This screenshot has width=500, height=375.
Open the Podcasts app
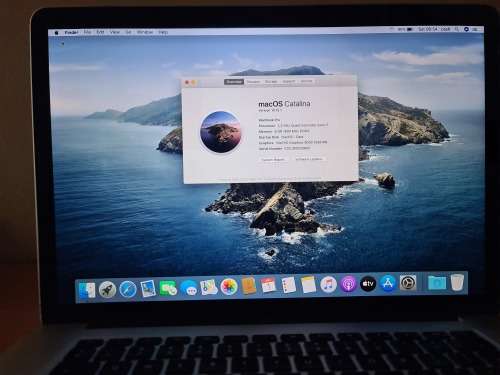(348, 284)
